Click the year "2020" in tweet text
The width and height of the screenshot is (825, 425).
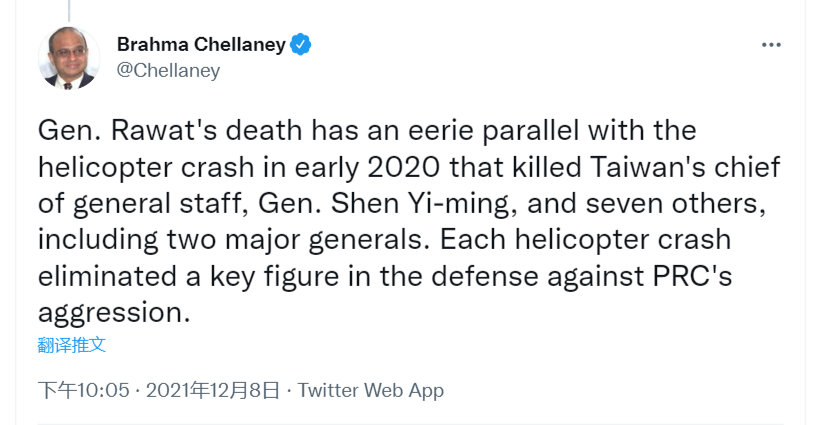[x=403, y=167]
